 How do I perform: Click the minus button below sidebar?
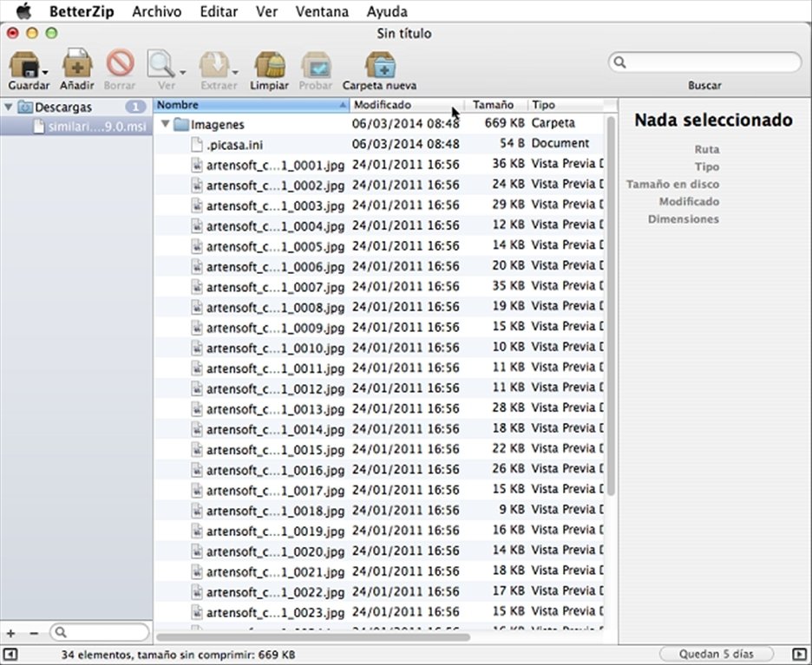point(34,633)
